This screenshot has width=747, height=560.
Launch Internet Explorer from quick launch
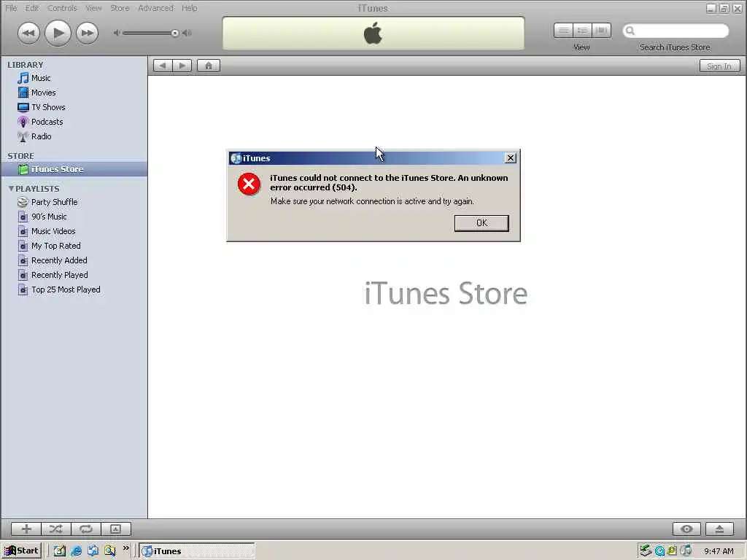pos(76,551)
